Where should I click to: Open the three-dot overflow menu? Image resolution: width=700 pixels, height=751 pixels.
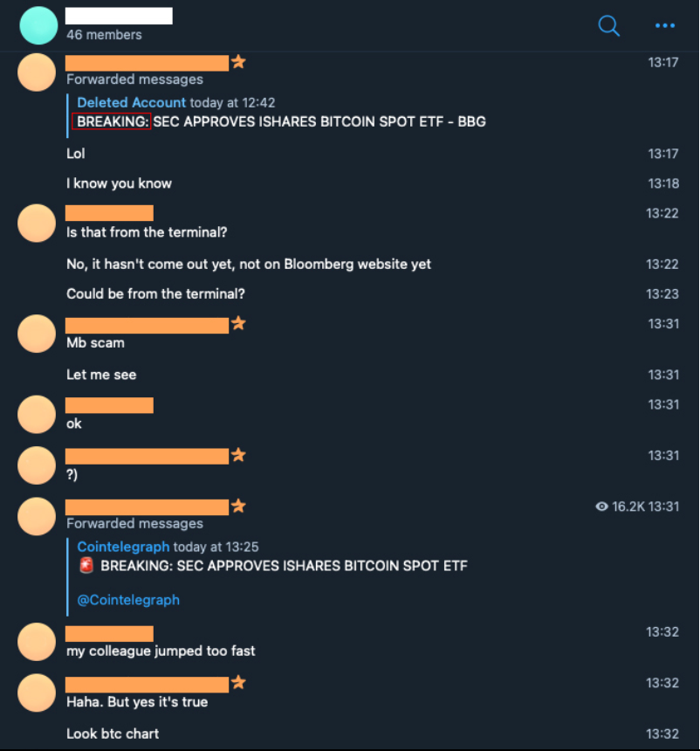pos(664,26)
